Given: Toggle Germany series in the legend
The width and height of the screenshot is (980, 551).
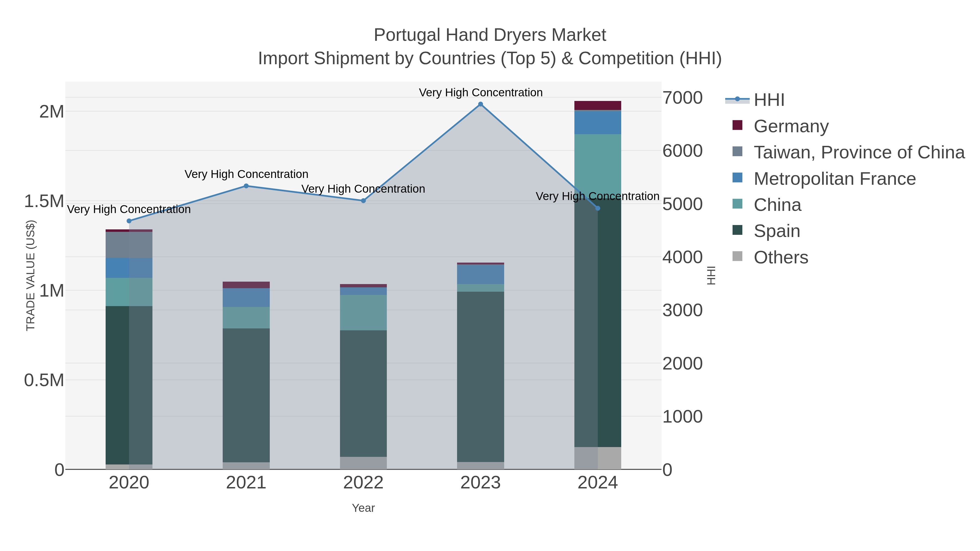Looking at the screenshot, I should pos(781,126).
